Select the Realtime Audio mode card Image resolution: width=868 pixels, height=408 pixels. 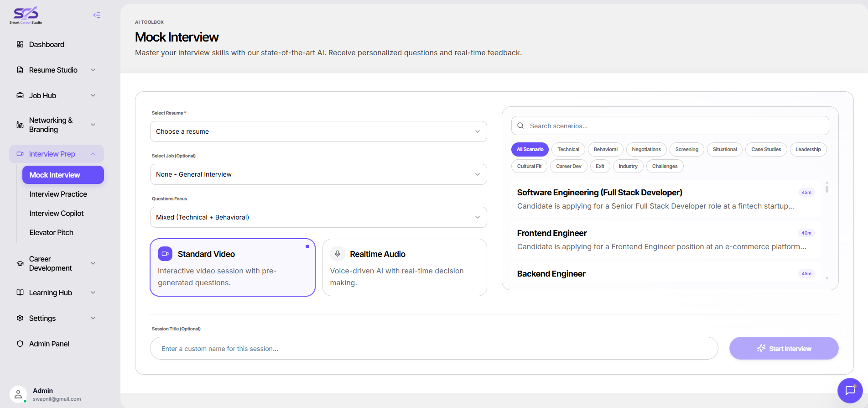point(405,267)
